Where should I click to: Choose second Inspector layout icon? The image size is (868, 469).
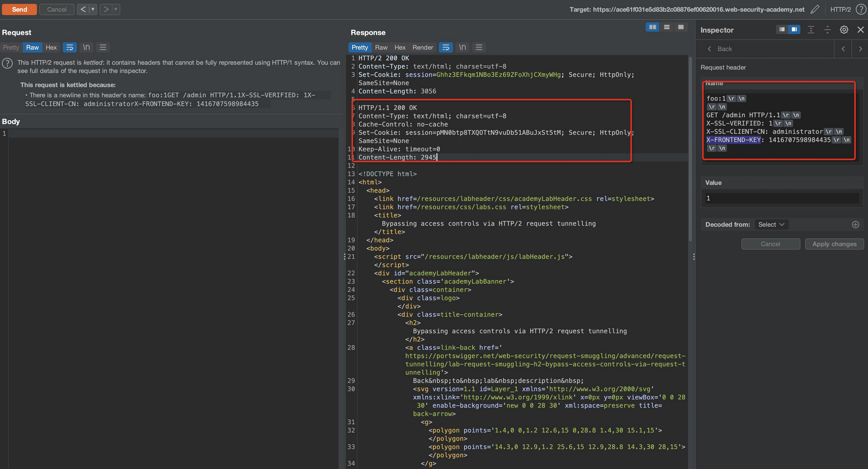click(x=794, y=30)
